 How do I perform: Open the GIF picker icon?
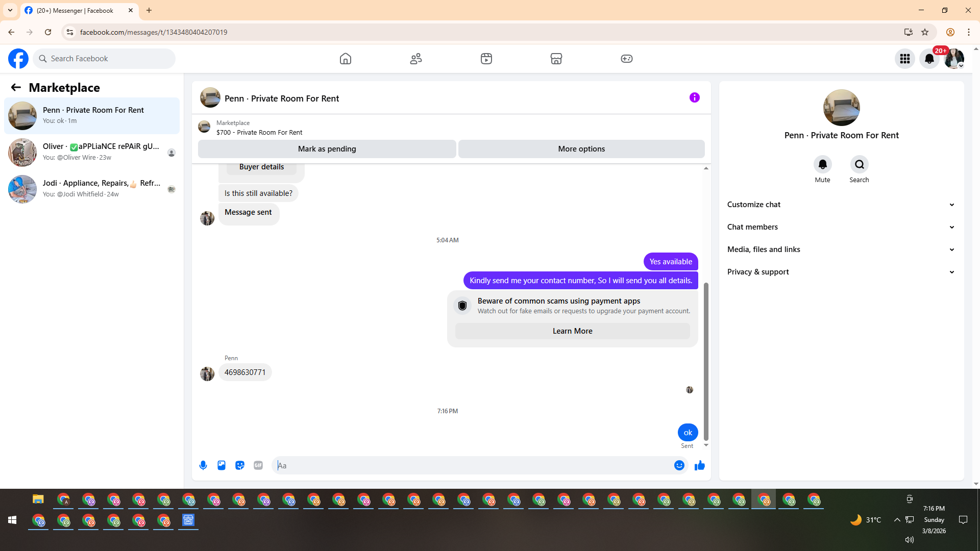pos(258,465)
